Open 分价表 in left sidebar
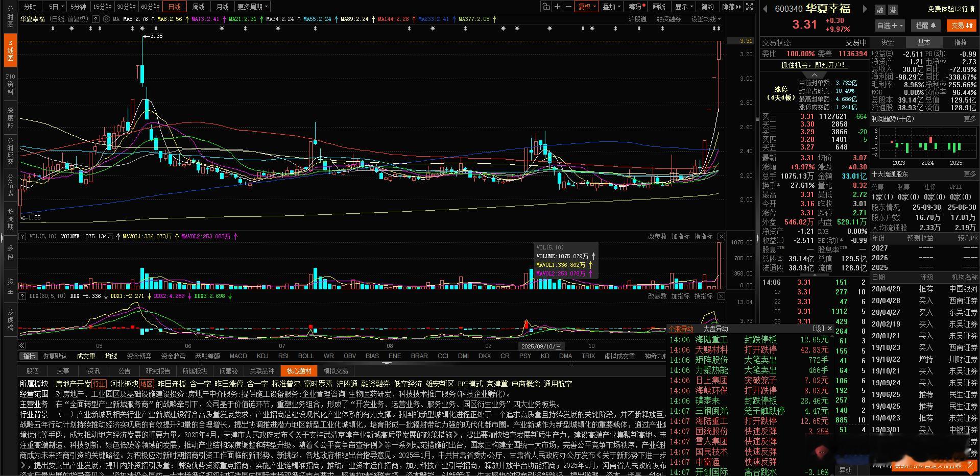Image resolution: width=980 pixels, height=476 pixels. point(10,185)
